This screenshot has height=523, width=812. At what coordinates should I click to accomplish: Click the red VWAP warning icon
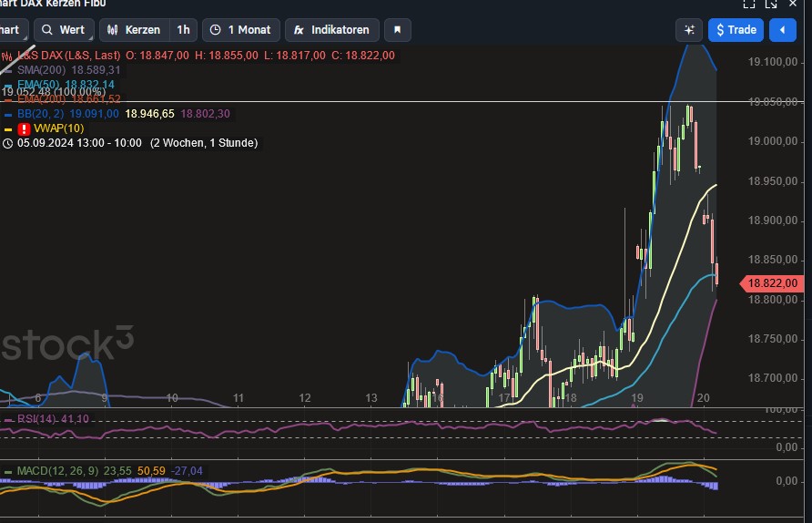coord(24,128)
